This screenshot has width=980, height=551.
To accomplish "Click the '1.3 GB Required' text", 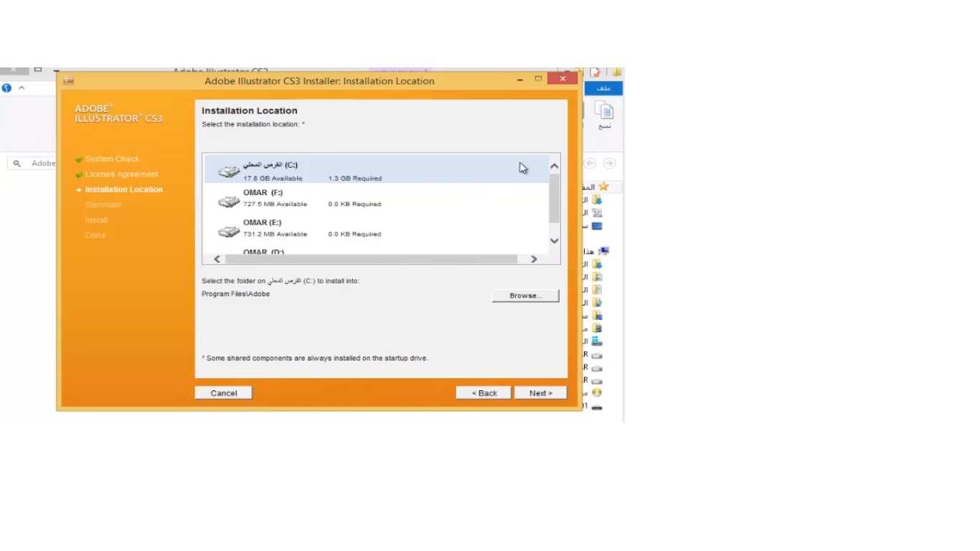I will (x=355, y=178).
